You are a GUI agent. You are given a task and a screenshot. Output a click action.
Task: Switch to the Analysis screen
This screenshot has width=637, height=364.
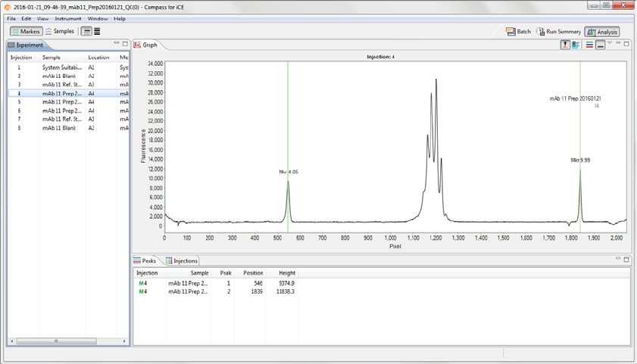click(x=602, y=32)
